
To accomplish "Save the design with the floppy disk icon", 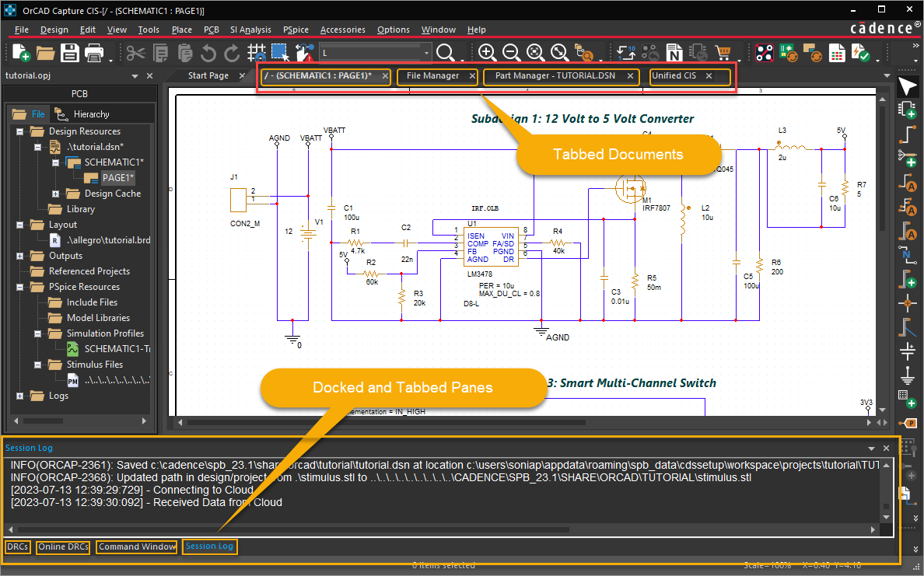I will (70, 53).
